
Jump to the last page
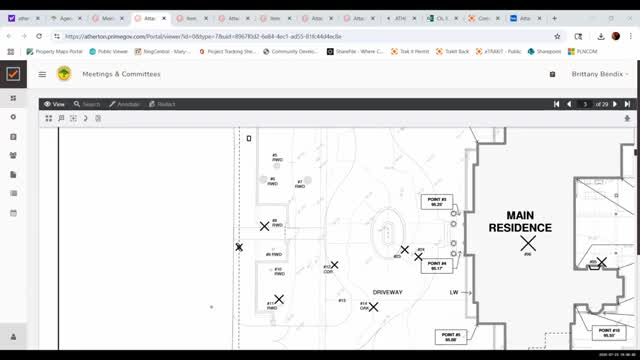click(627, 104)
